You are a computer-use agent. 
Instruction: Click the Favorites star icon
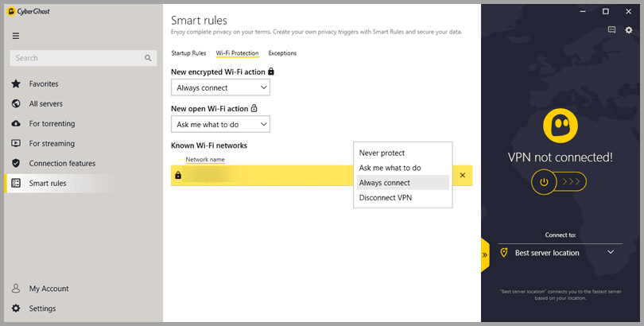coord(16,84)
